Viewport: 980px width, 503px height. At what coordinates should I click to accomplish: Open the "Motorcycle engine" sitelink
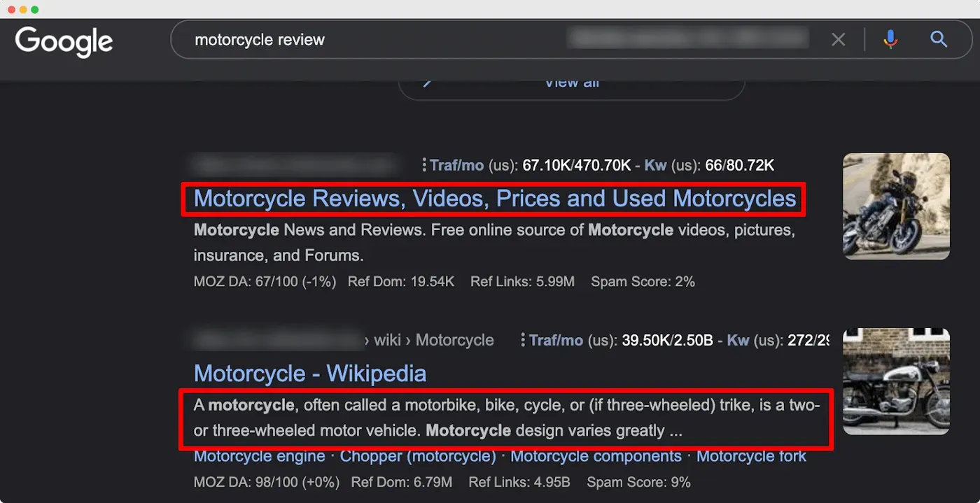pos(259,456)
